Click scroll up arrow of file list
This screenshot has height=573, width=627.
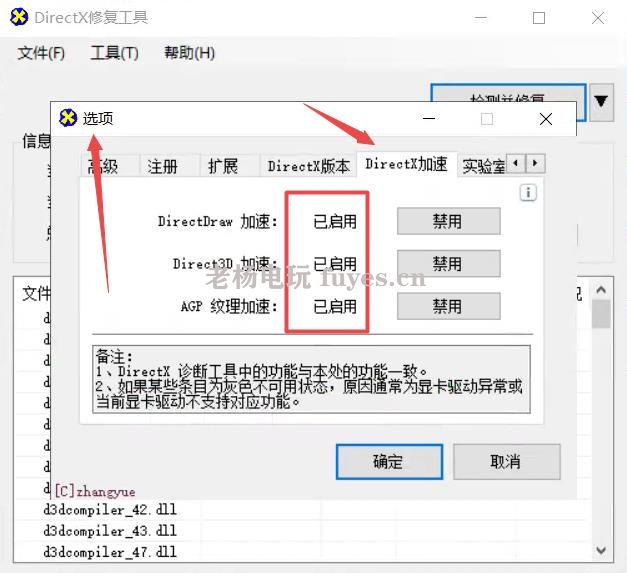(601, 289)
